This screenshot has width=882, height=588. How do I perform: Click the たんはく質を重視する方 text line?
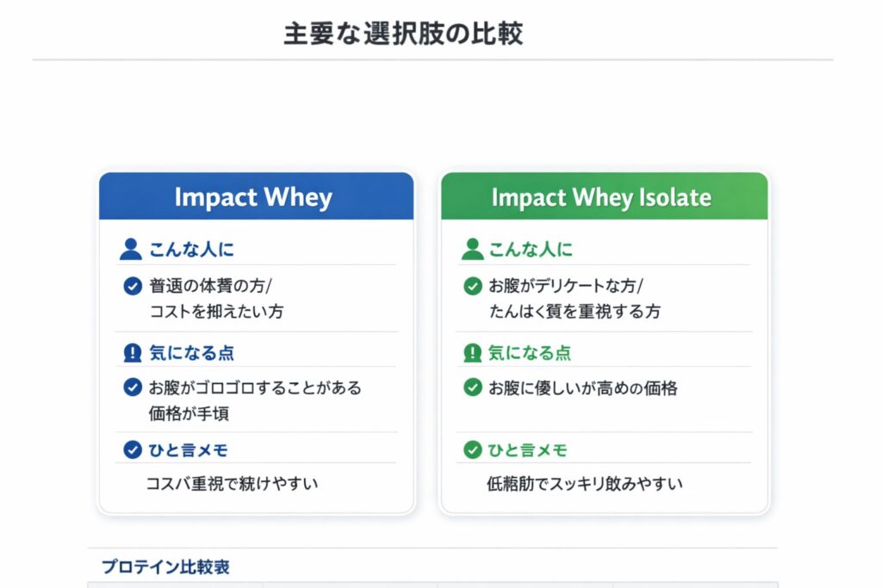(575, 312)
